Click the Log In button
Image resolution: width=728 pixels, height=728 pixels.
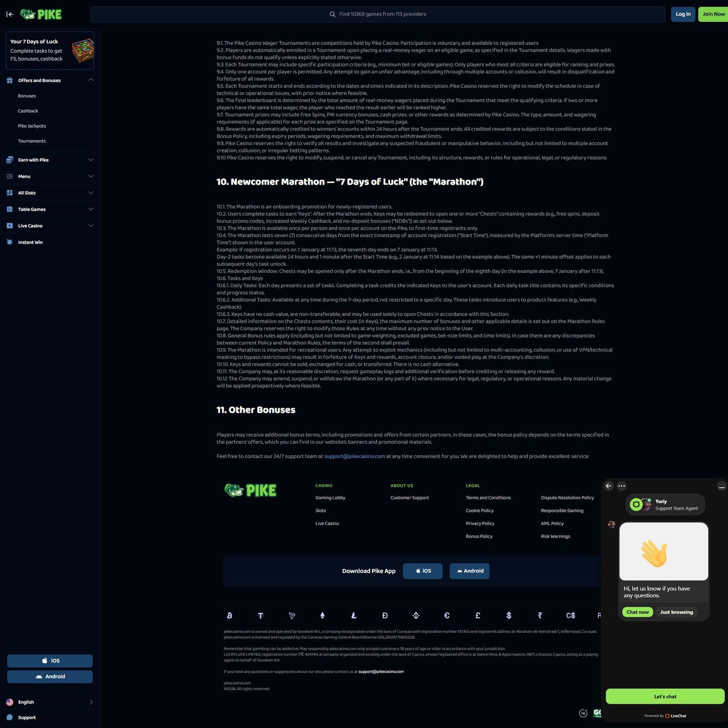683,14
